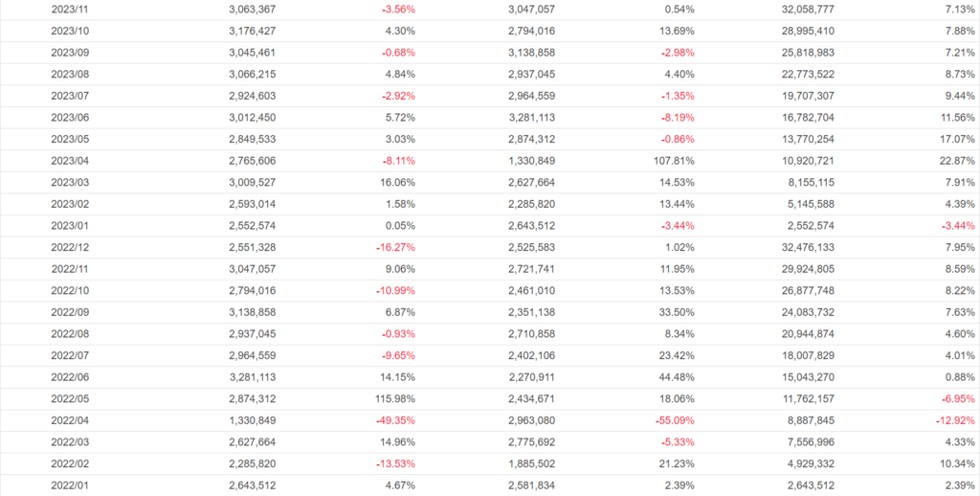Click the 2023/11 date cell
The image size is (980, 496).
click(70, 9)
